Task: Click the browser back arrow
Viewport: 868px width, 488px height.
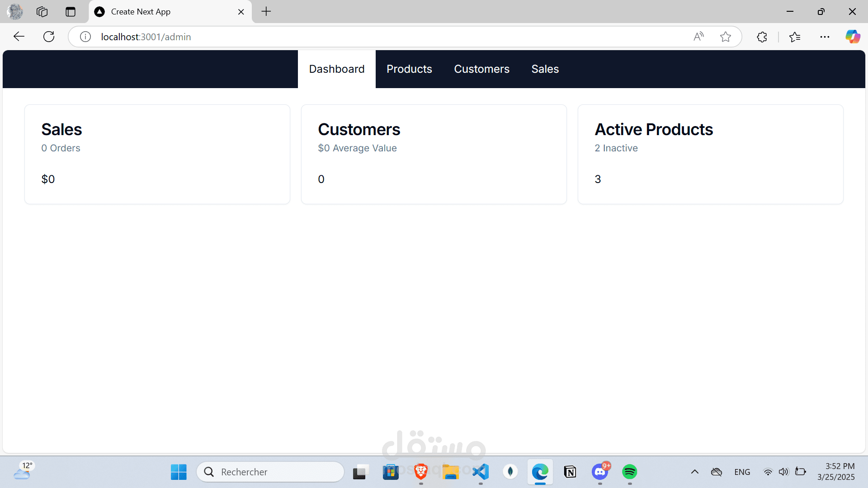Action: (19, 37)
